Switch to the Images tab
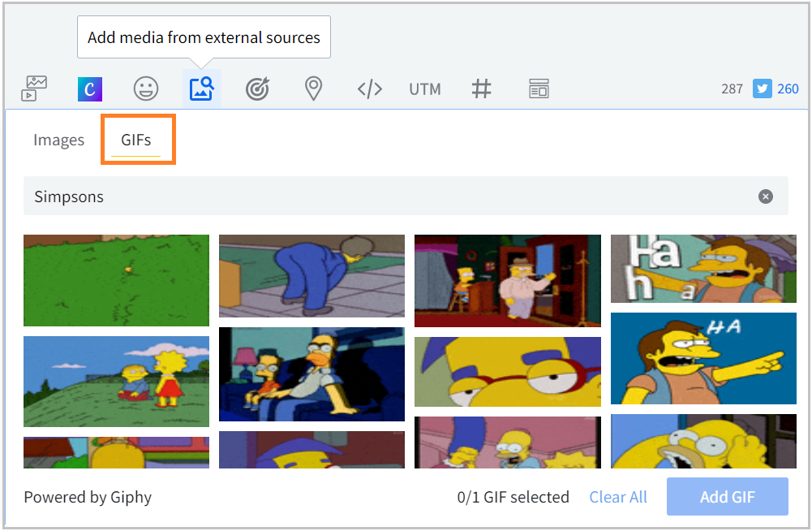Screen dimensions: 812x531 (58, 140)
